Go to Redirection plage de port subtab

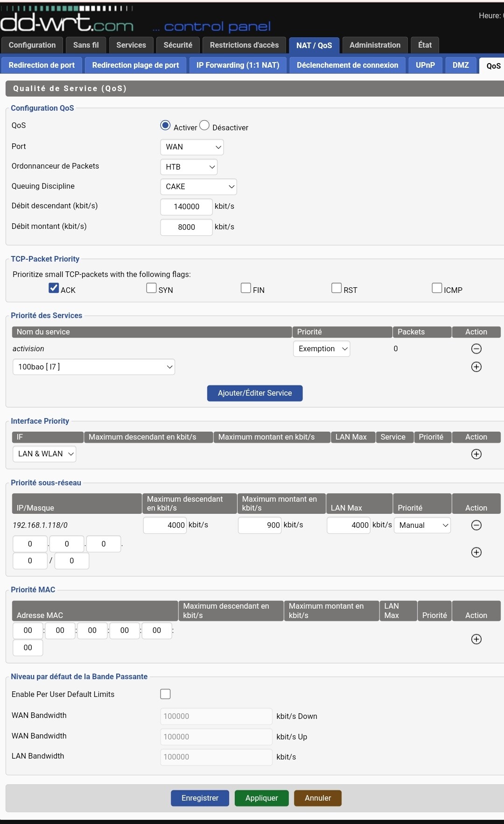[x=135, y=65]
